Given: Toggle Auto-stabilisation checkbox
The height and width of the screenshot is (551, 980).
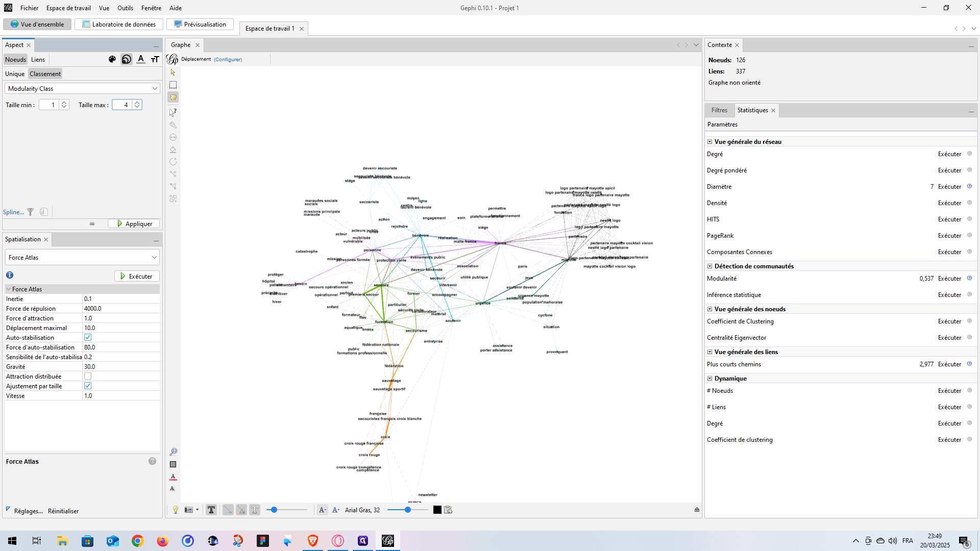Looking at the screenshot, I should pyautogui.click(x=88, y=337).
